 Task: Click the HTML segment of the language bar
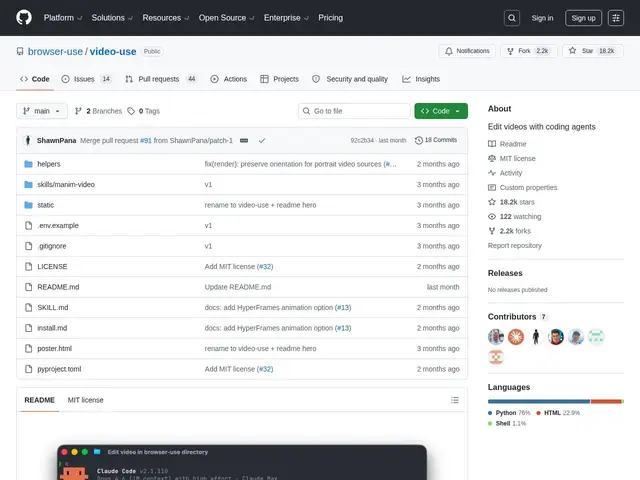(606, 402)
